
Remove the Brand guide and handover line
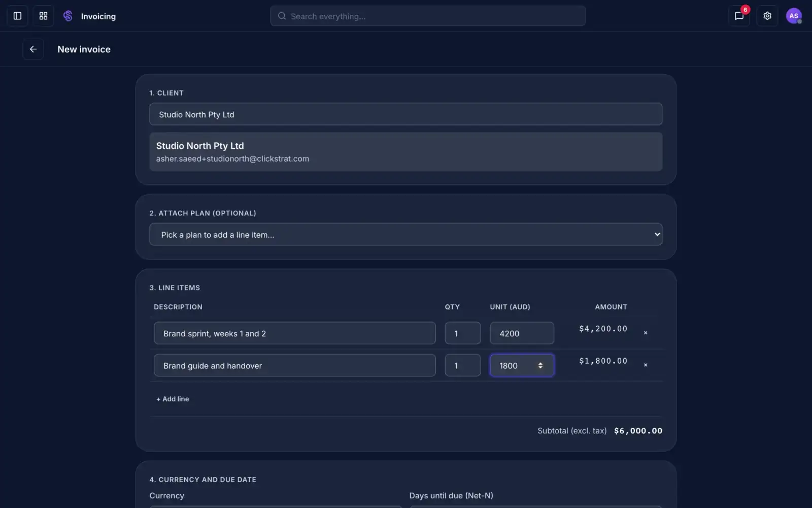click(x=646, y=365)
